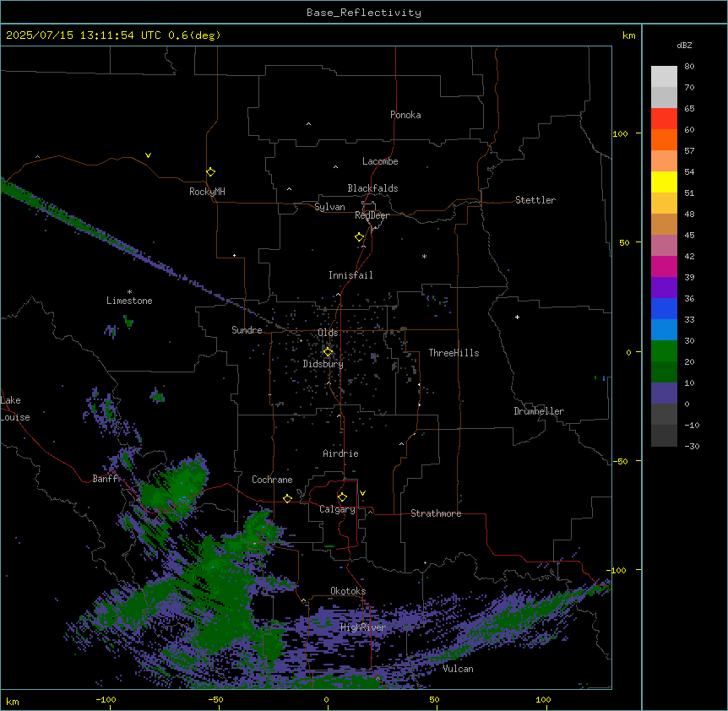Click the Limestone label
Screen dimensions: 728x711
pyautogui.click(x=129, y=301)
